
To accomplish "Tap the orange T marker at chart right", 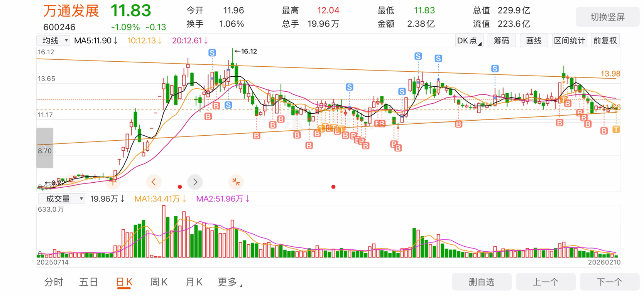I will [x=616, y=129].
